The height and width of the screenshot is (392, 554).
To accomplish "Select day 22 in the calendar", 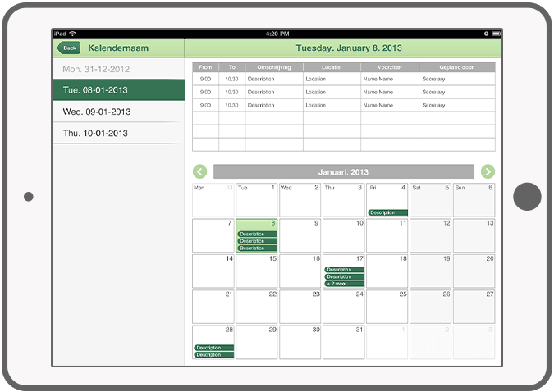I will pyautogui.click(x=257, y=307).
